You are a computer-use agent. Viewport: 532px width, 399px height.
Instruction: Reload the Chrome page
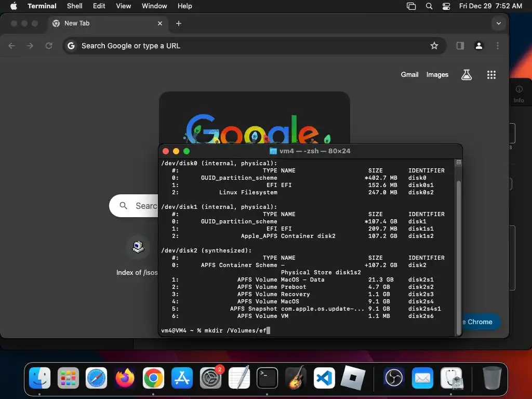pos(49,46)
